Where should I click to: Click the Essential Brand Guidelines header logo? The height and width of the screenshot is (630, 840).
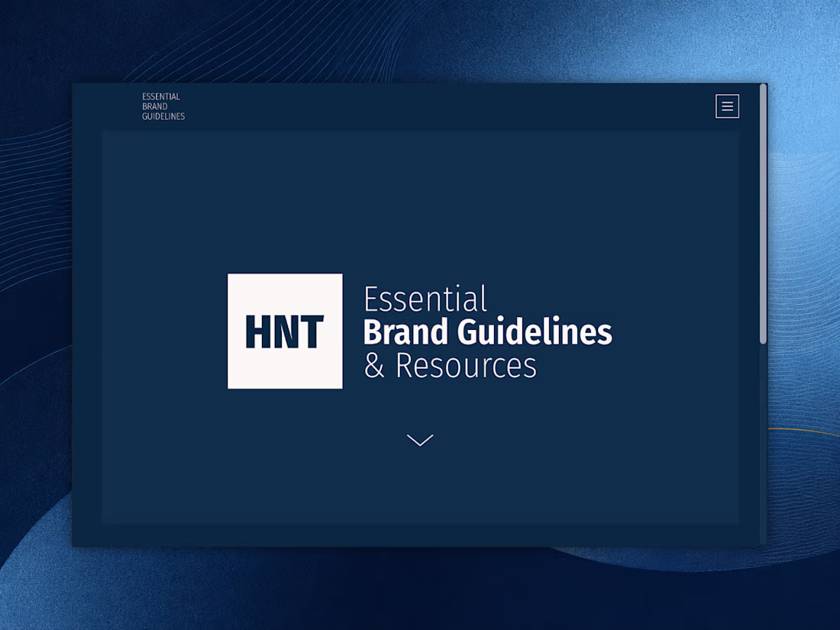point(163,107)
